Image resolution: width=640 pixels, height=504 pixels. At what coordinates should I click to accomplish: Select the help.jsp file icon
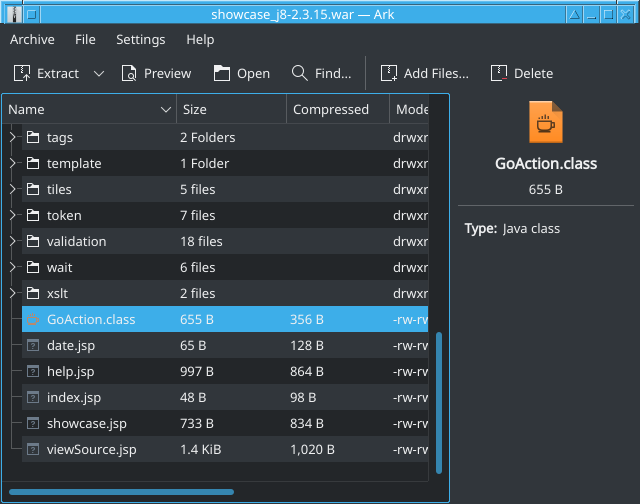[33, 371]
